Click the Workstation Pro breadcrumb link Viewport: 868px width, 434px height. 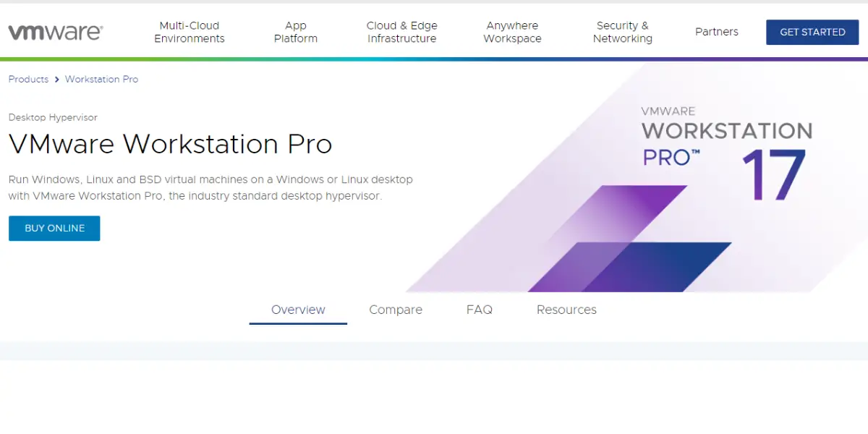[101, 80]
